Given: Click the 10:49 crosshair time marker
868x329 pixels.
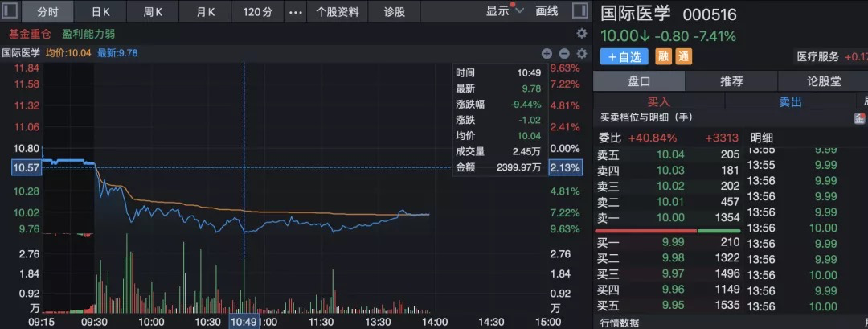Looking at the screenshot, I should pos(244,321).
